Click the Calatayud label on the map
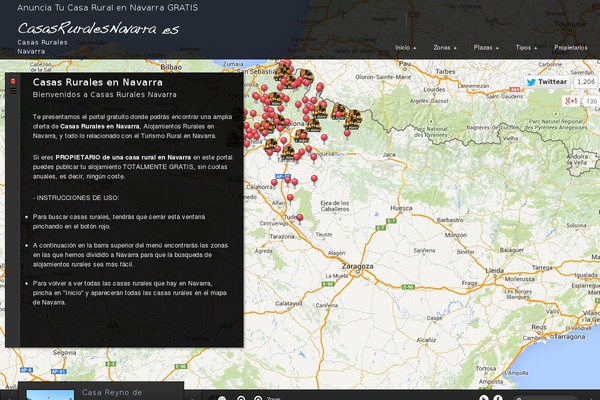This screenshot has width=600, height=400. tap(289, 304)
